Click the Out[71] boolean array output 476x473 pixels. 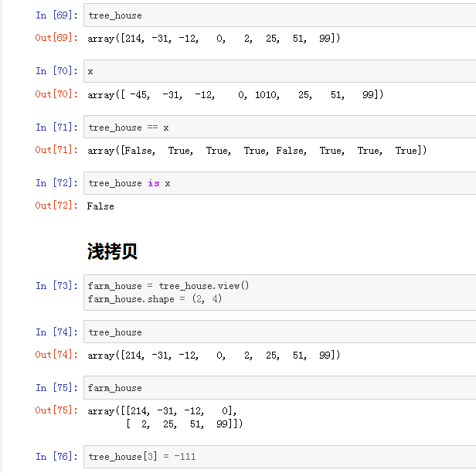[x=257, y=151]
